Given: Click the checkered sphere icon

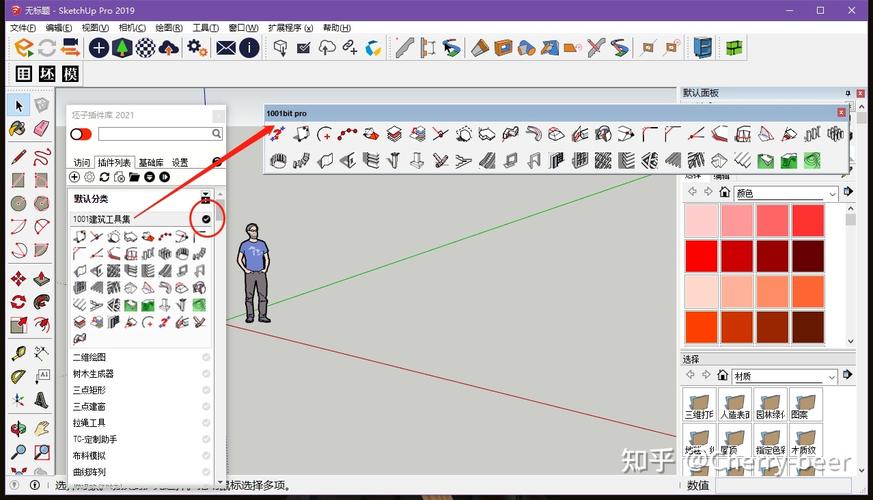Looking at the screenshot, I should coord(145,48).
